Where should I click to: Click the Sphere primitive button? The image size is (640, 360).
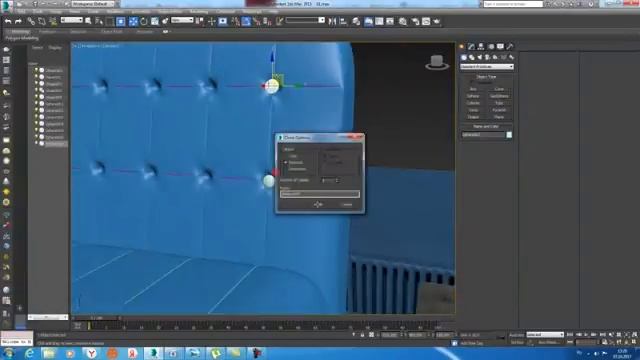coord(473,96)
